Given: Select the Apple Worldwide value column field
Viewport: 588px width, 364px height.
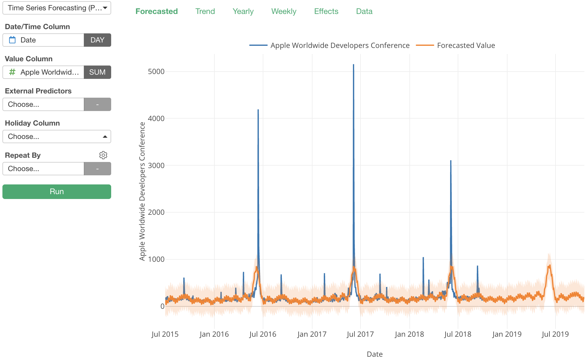Looking at the screenshot, I should 43,72.
